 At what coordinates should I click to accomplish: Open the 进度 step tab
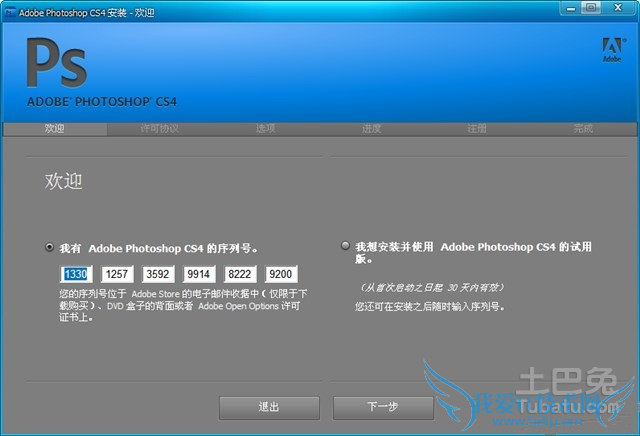[371, 129]
